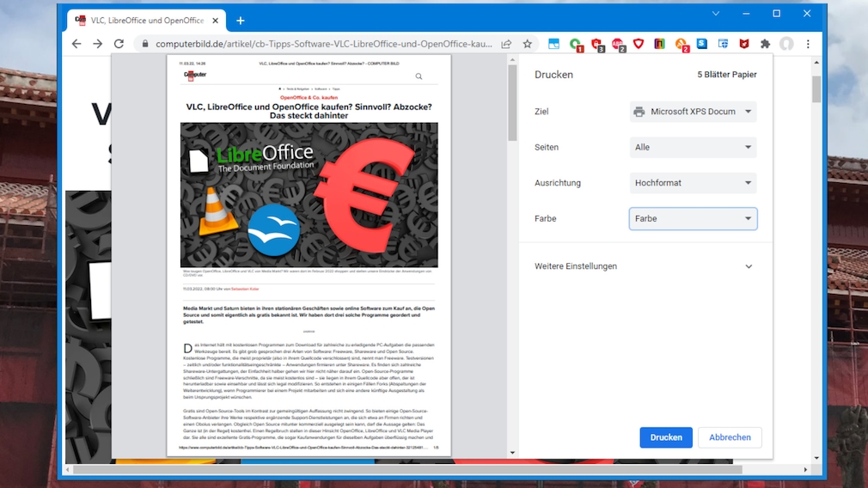The image size is (868, 488).
Task: Open the McAfee red shield extension
Action: (744, 44)
